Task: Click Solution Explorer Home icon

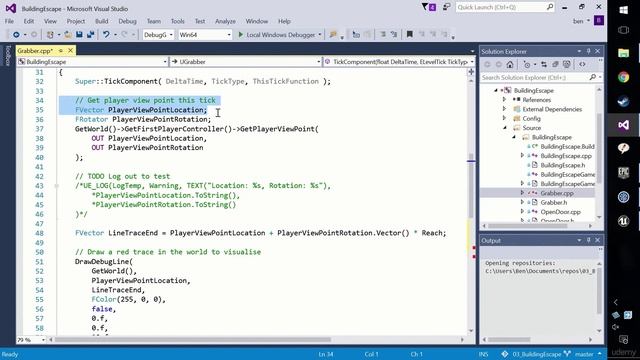Action: 510,64
